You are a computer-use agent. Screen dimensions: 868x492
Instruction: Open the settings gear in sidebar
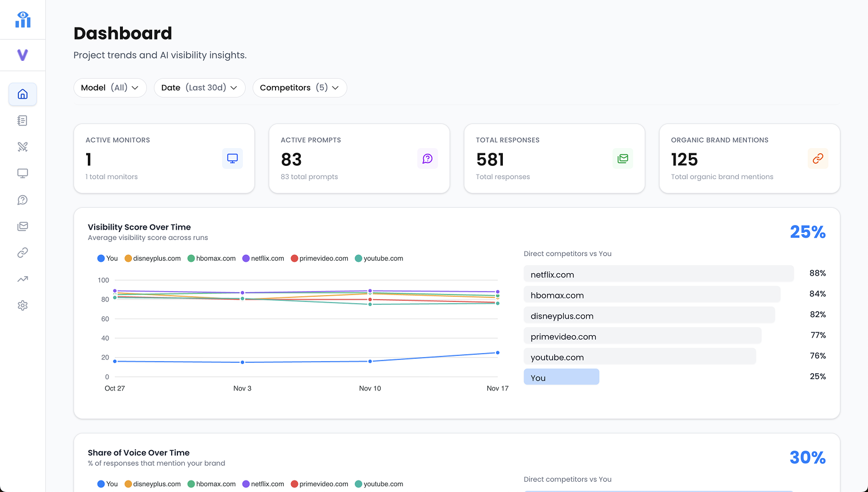point(22,305)
